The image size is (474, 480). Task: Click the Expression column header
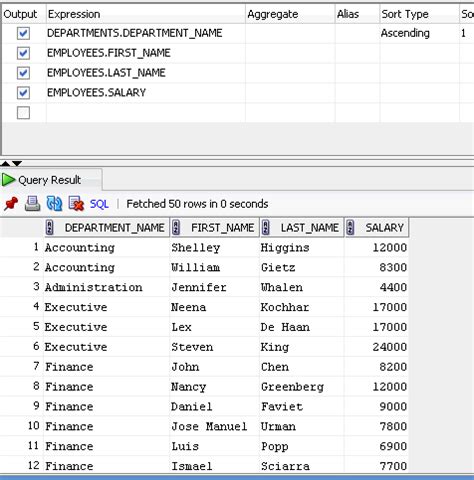[x=146, y=14]
